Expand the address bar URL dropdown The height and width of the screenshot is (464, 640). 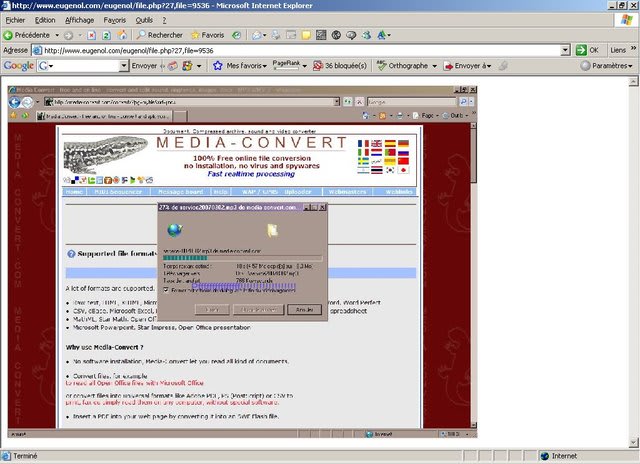(x=566, y=50)
